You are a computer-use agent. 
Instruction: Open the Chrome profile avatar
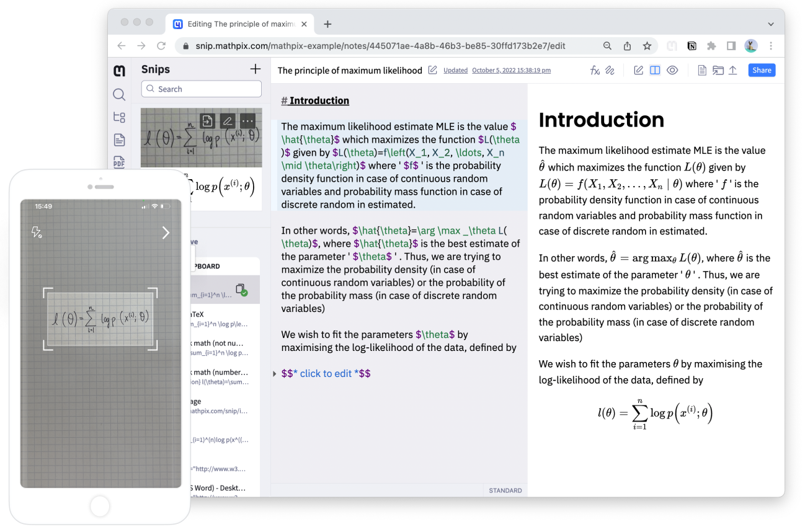pos(751,46)
